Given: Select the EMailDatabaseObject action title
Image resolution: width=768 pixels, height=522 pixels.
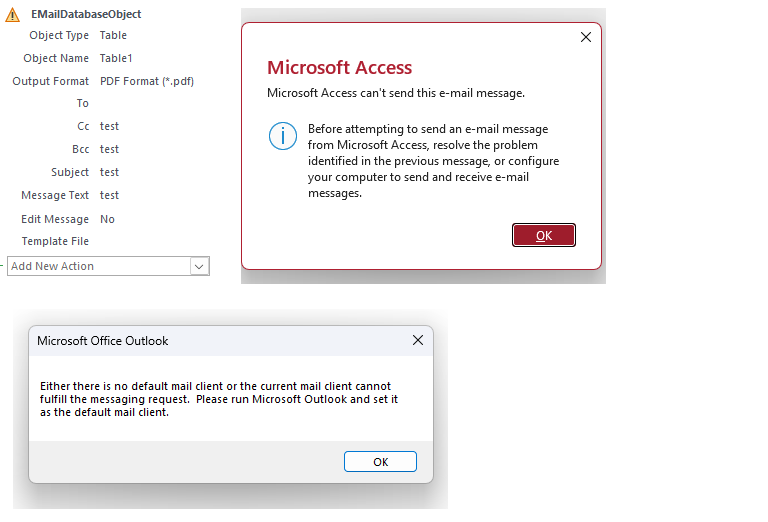Looking at the screenshot, I should [86, 15].
